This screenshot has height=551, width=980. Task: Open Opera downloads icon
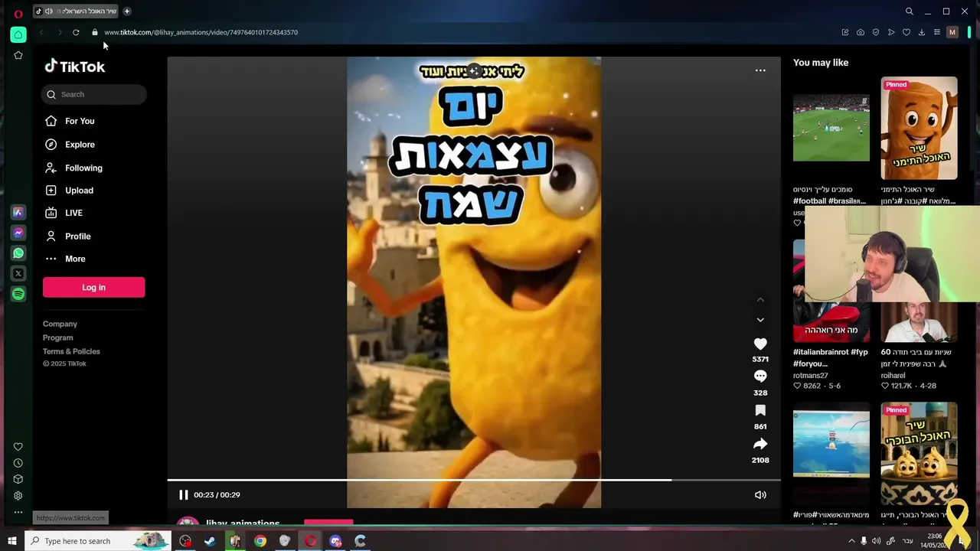click(x=922, y=32)
